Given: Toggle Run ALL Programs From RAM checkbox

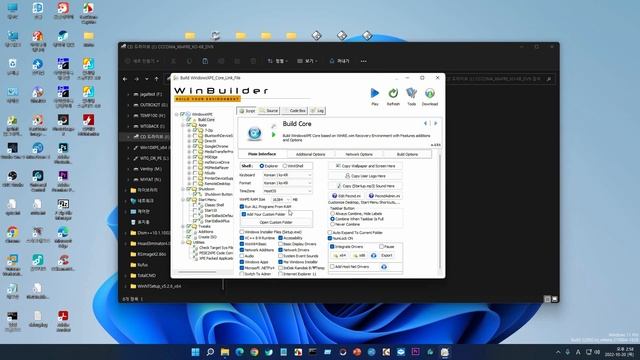Looking at the screenshot, I should (242, 207).
